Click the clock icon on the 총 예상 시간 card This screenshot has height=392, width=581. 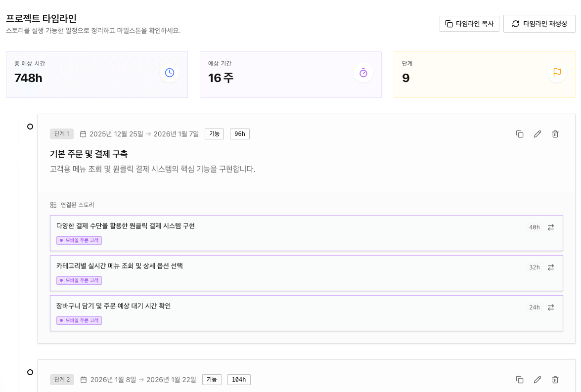click(x=169, y=73)
